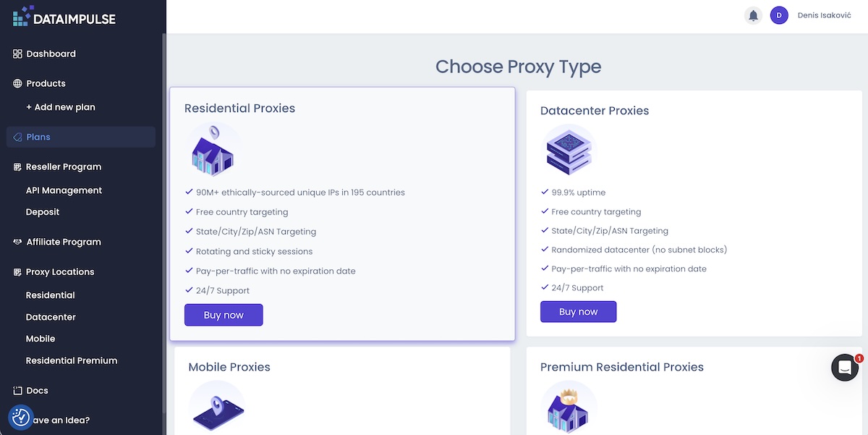Go to Reseller Program section
868x435 pixels.
coord(64,167)
